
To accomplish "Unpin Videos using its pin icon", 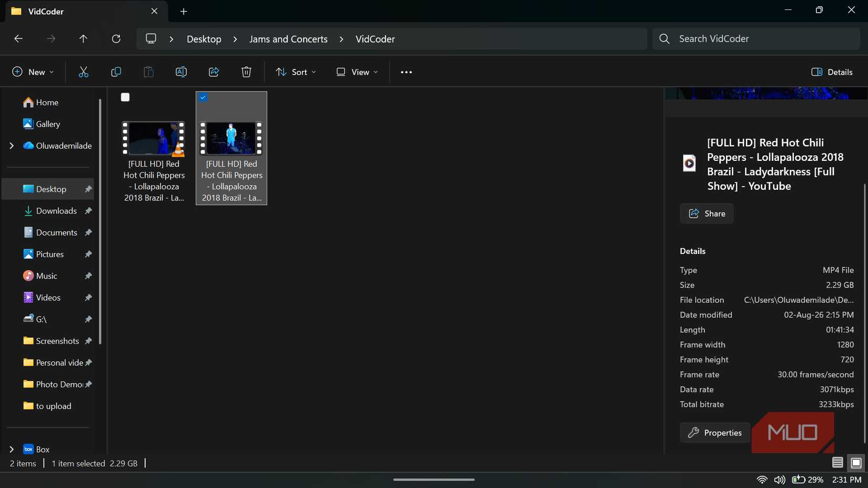I will (x=88, y=298).
